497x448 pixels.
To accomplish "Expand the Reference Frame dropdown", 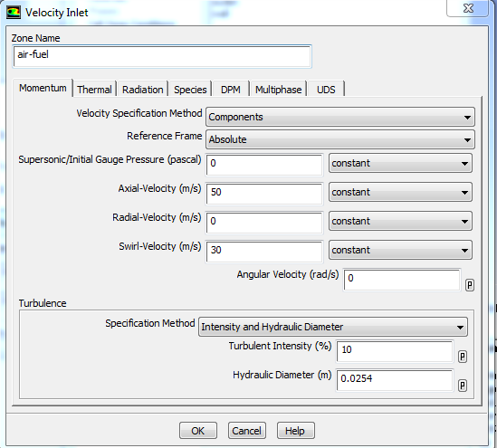I will click(x=340, y=139).
